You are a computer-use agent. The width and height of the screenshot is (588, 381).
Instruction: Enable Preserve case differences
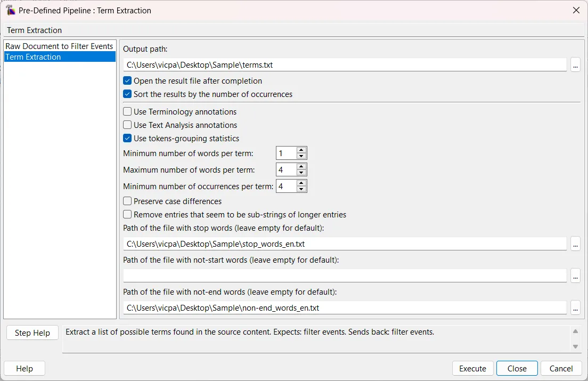127,201
